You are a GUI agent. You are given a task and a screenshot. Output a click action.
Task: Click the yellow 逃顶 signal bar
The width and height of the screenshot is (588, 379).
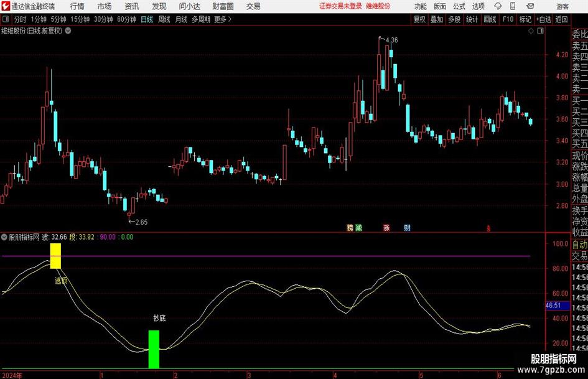click(55, 256)
